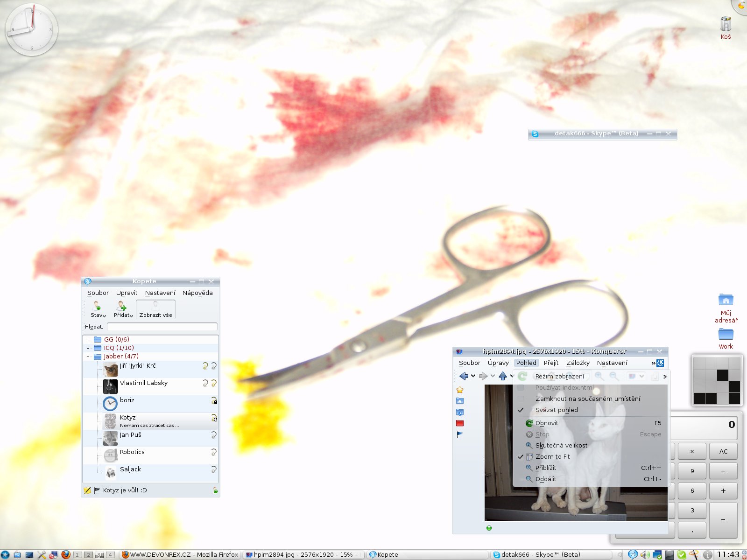Screen dimensions: 747x560
Task: Toggle Zoom to Fit in Pohled menu
Action: [591, 457]
